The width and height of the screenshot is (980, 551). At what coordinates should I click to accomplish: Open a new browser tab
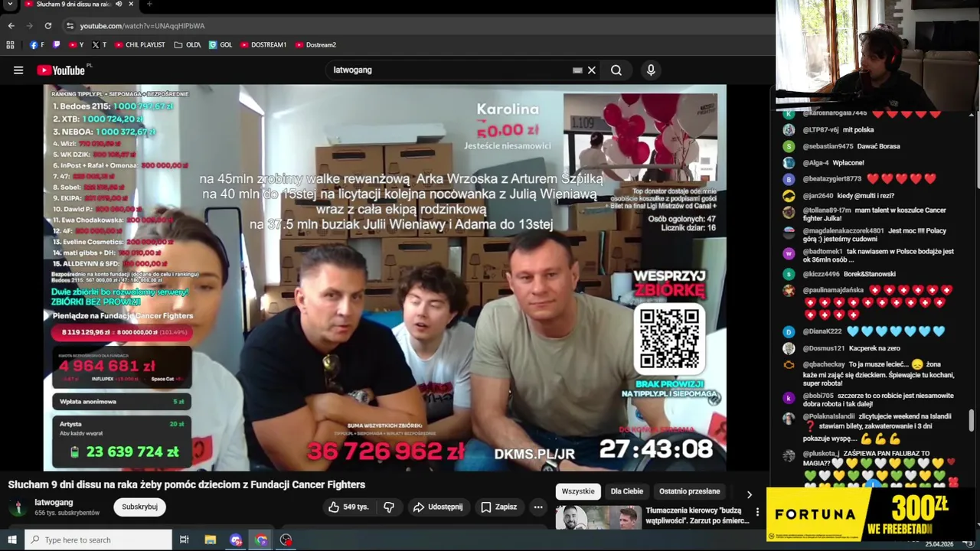(149, 5)
